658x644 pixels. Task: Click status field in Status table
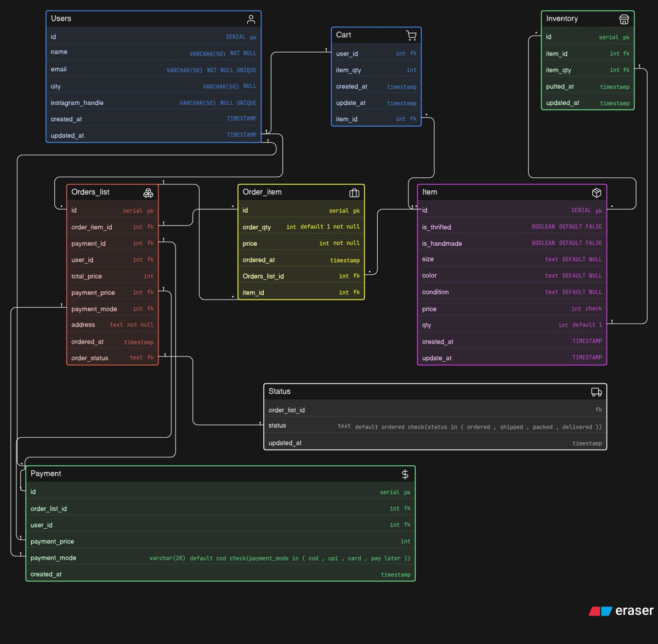435,426
